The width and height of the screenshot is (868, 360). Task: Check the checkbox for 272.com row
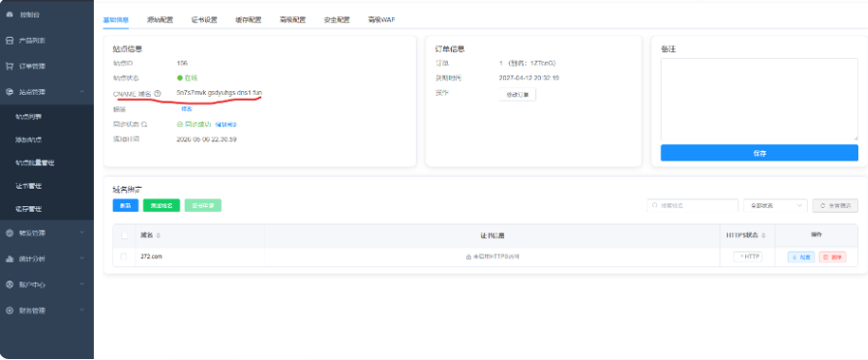[x=124, y=257]
